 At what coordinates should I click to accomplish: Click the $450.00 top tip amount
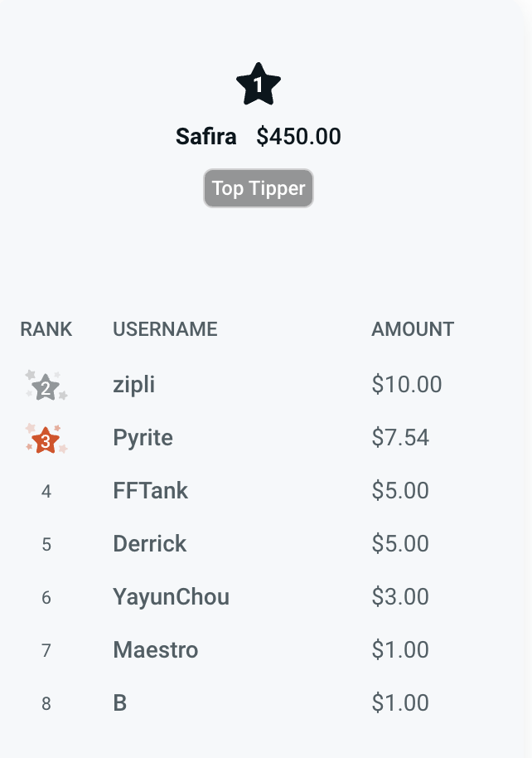tap(298, 137)
